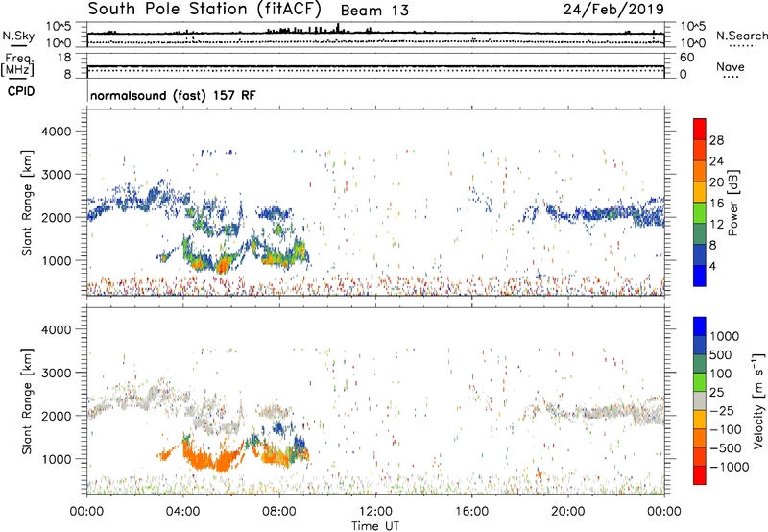Screen dimensions: 768x532
Task: Click "Slant Range [km]" on velocity panel
Action: coord(27,401)
